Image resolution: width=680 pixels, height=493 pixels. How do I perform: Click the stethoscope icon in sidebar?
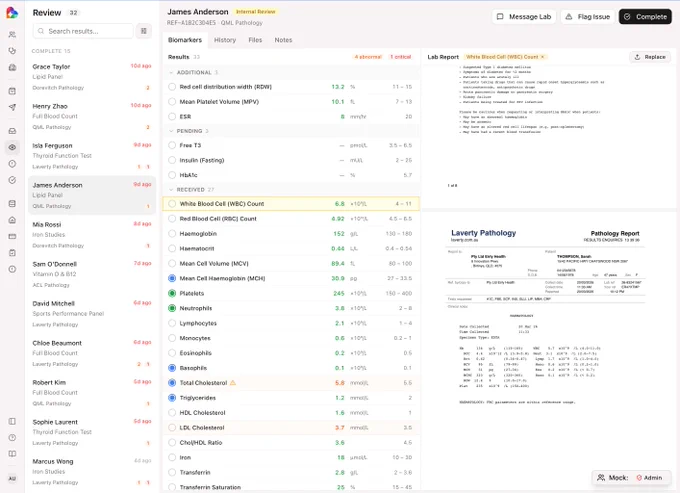[12, 51]
